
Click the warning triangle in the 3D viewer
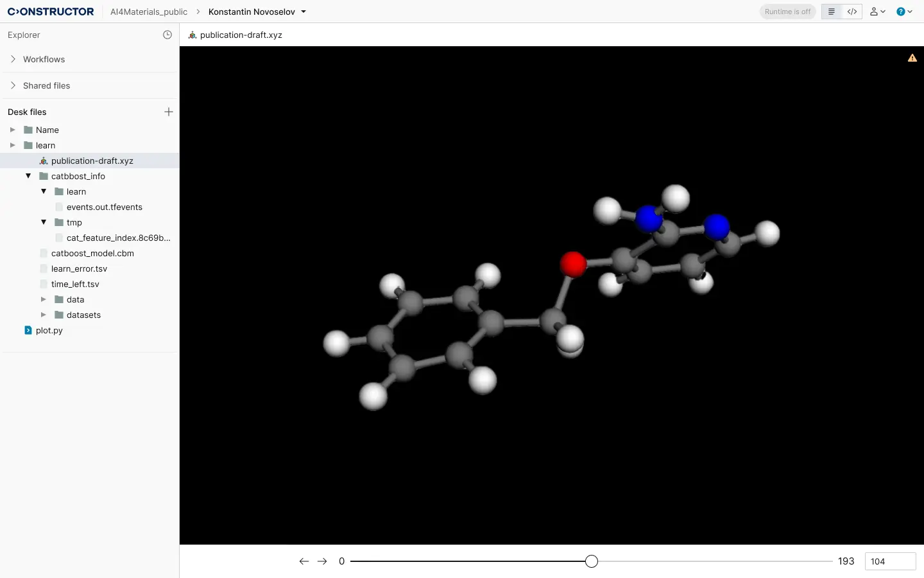coord(912,57)
